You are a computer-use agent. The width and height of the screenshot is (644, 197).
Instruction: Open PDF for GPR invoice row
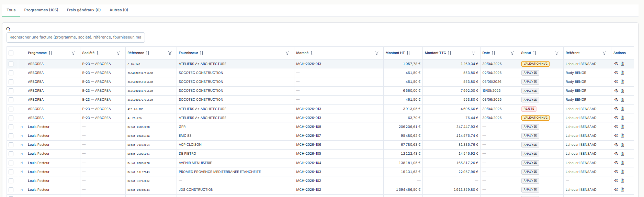click(x=622, y=127)
